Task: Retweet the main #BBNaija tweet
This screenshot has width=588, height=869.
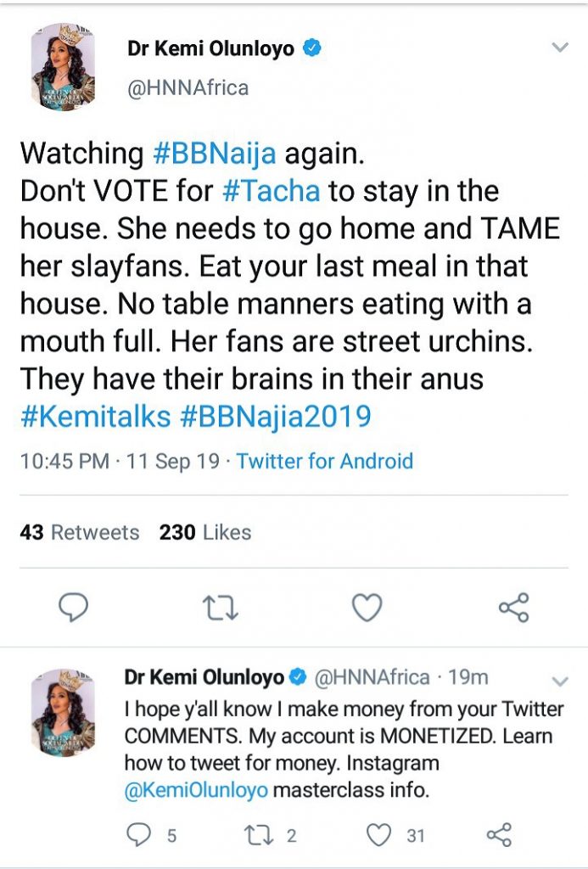Action: [x=221, y=608]
